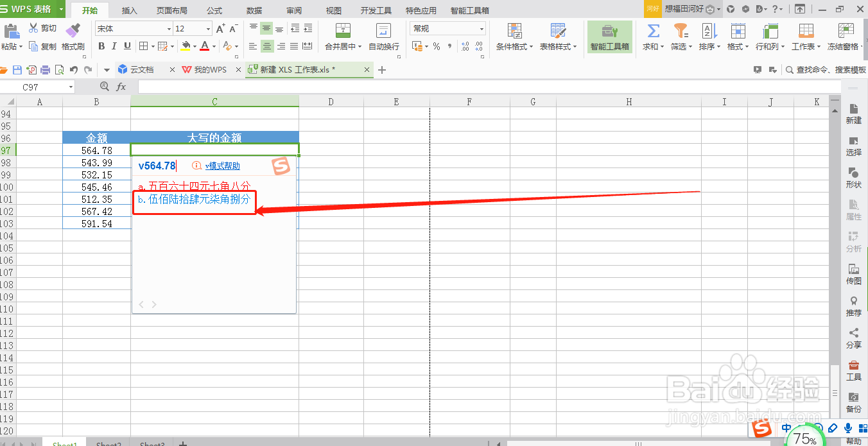The image size is (868, 446).
Task: Close the 我的WPS tab
Action: (x=238, y=70)
